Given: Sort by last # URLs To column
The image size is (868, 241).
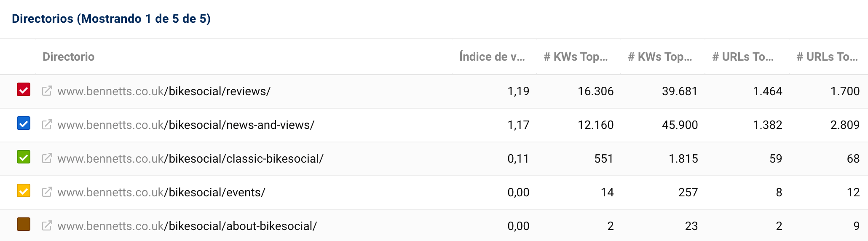Looking at the screenshot, I should pos(827,57).
